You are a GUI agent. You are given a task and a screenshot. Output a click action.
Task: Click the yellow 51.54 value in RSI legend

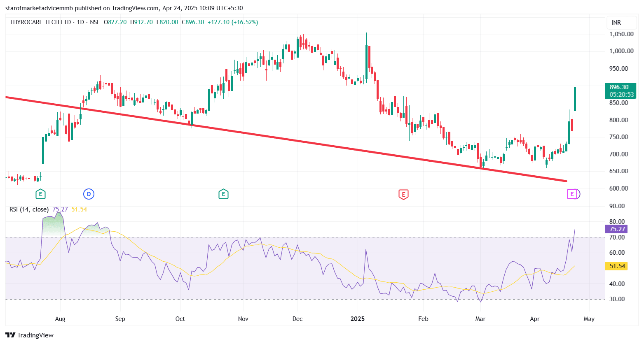point(79,209)
